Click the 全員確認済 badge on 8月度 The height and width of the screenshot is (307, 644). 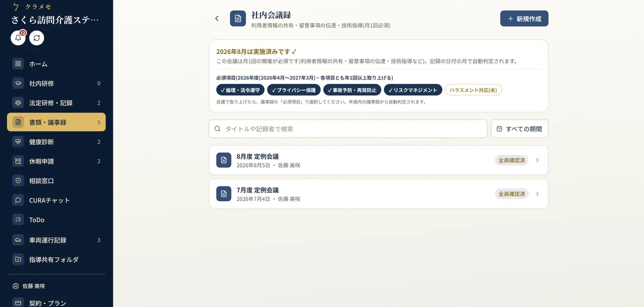tap(512, 160)
